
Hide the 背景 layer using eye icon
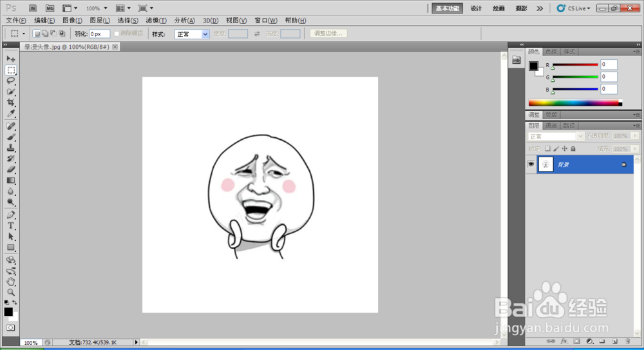pos(531,164)
